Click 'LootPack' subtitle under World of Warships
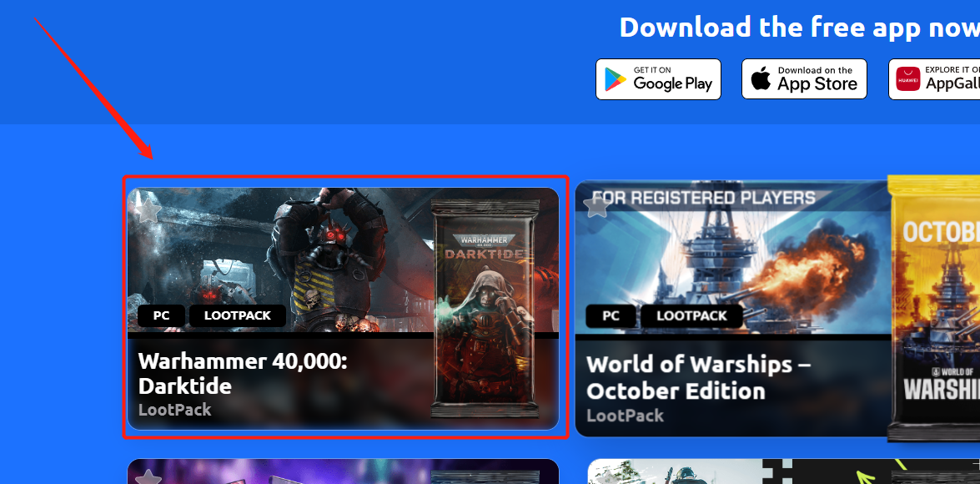 pos(625,416)
